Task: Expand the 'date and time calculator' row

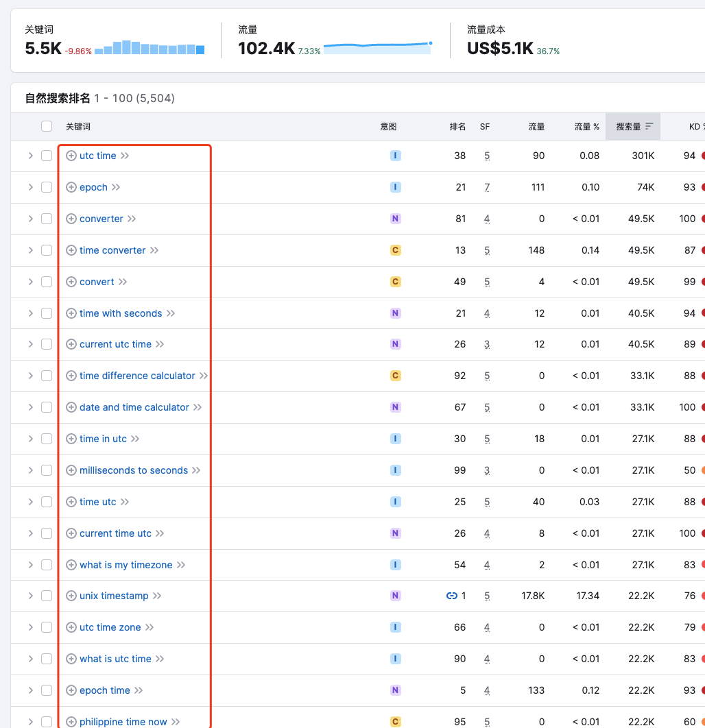Action: point(30,407)
